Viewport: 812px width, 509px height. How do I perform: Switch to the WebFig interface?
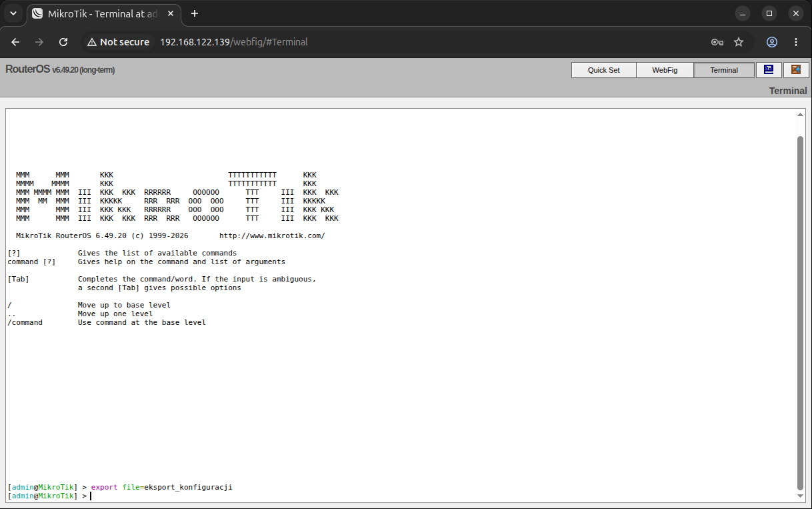665,70
